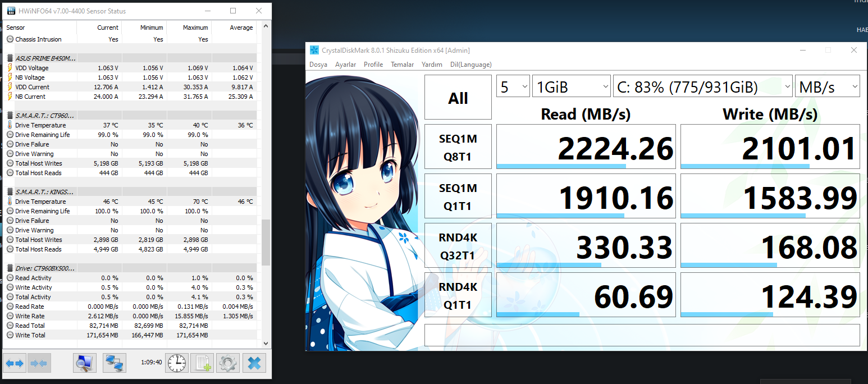Click the chip icon of ASUS PRIME B450M header
The image size is (868, 384).
pos(10,58)
